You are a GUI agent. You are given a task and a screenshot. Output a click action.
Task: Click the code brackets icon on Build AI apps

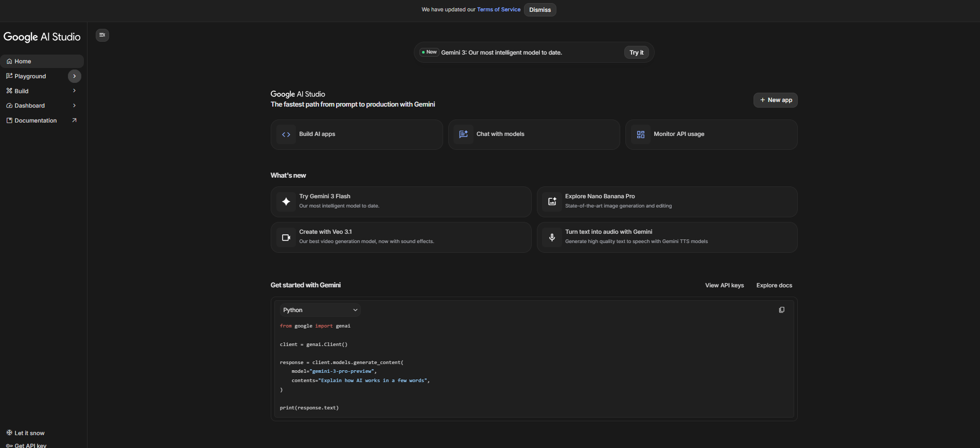[x=286, y=134]
